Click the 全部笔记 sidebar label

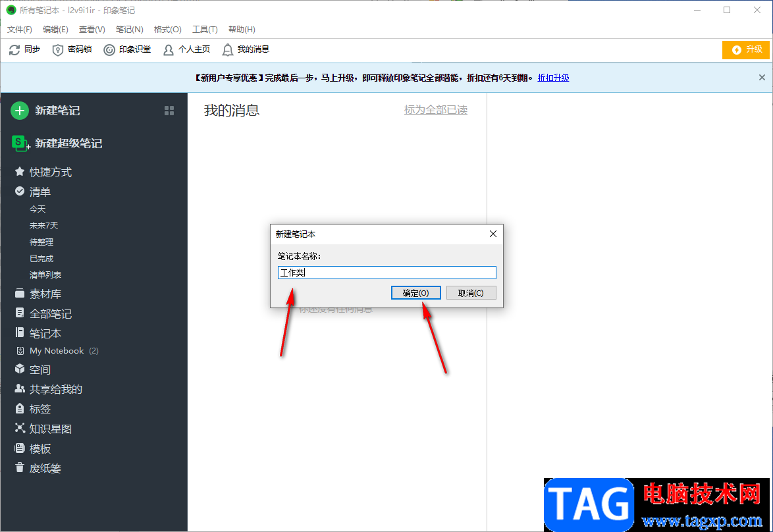pos(51,313)
